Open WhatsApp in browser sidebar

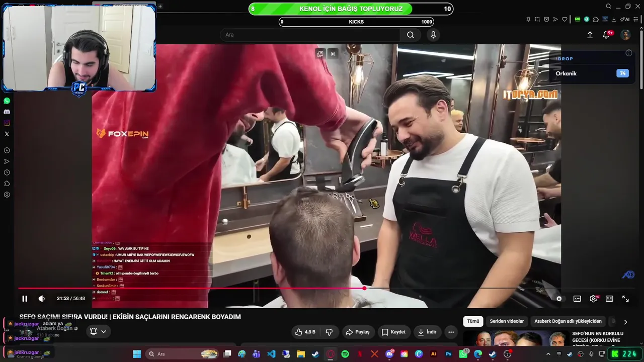pyautogui.click(x=7, y=101)
